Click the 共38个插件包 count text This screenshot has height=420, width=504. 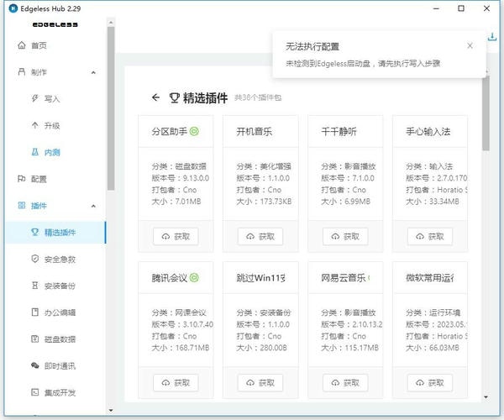coord(258,97)
